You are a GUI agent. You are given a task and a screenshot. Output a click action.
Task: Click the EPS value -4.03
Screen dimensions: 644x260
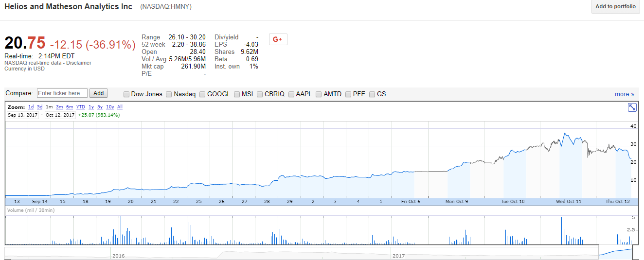click(x=250, y=44)
